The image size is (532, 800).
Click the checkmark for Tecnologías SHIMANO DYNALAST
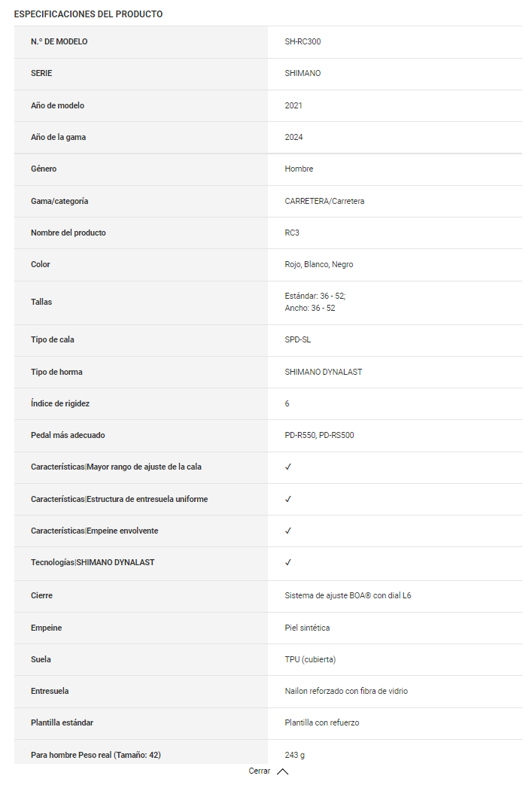tap(288, 562)
